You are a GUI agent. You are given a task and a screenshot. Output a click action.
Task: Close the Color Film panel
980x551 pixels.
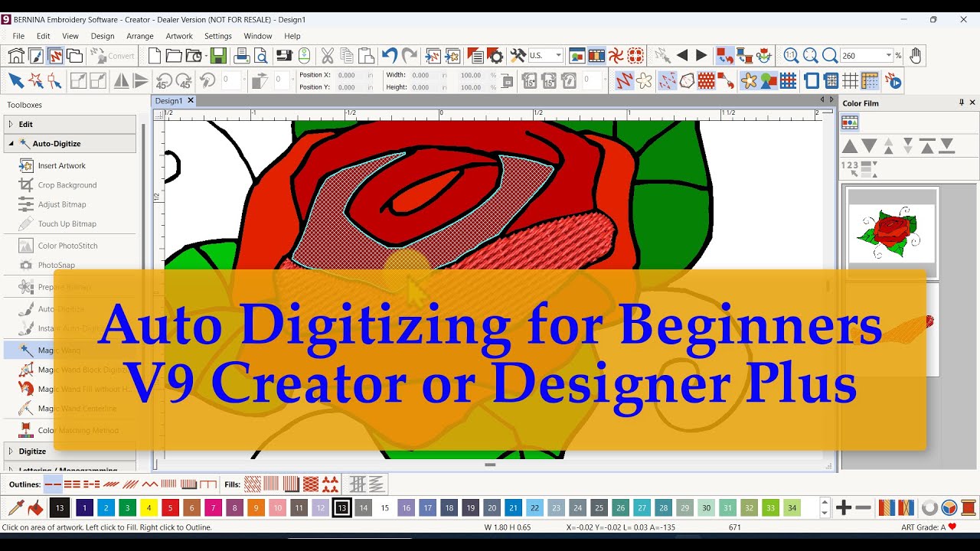click(972, 103)
